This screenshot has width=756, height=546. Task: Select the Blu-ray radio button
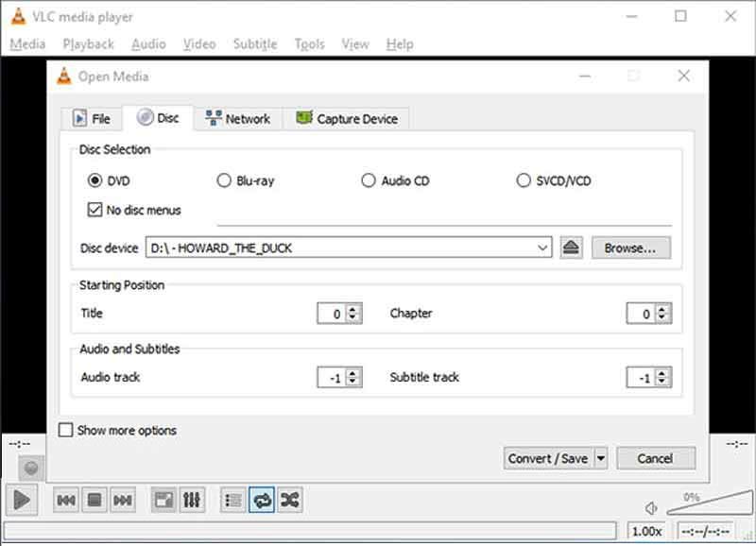point(224,180)
